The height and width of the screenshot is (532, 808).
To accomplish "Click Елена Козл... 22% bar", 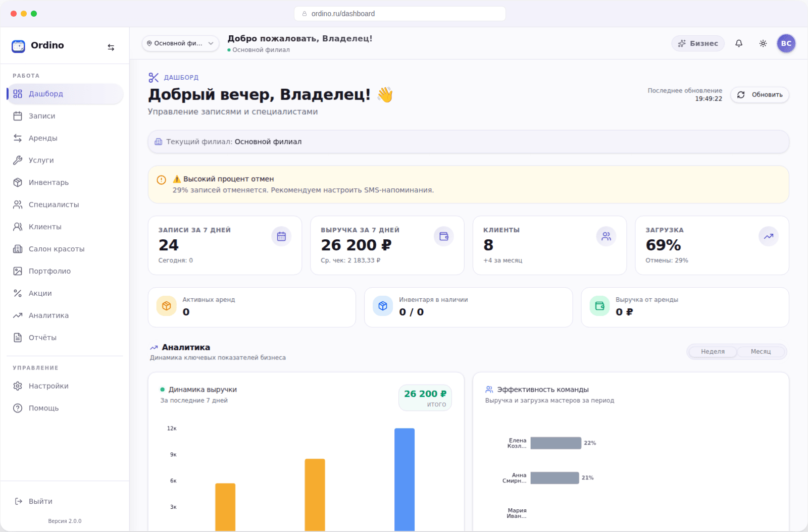I will click(556, 443).
